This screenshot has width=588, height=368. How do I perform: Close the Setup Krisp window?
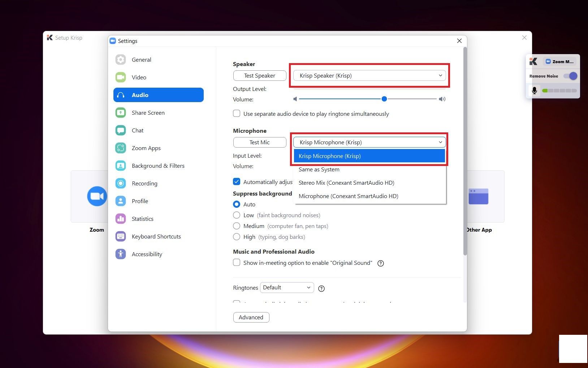(x=524, y=38)
